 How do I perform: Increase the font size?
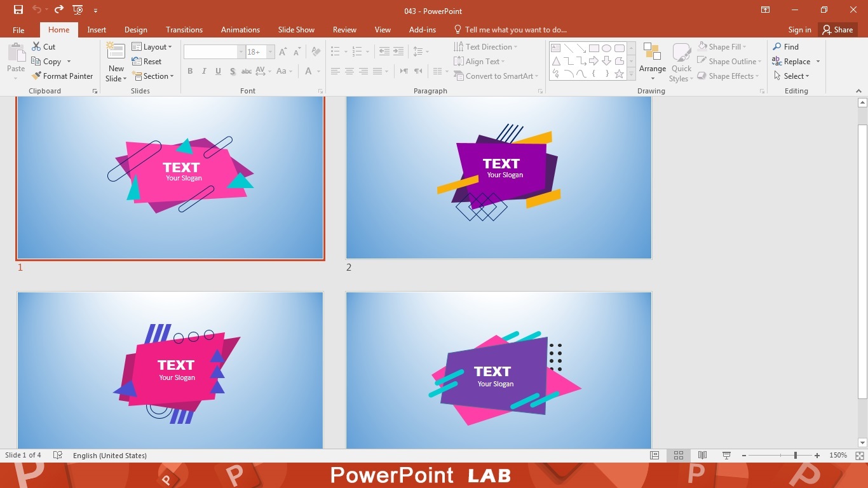(x=283, y=52)
